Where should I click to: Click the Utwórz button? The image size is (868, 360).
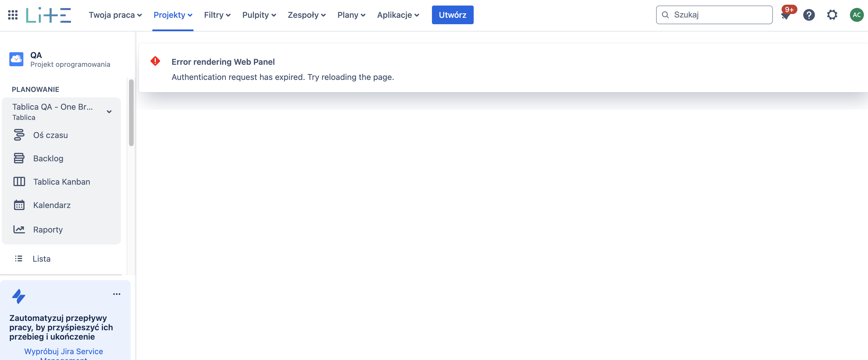tap(452, 15)
